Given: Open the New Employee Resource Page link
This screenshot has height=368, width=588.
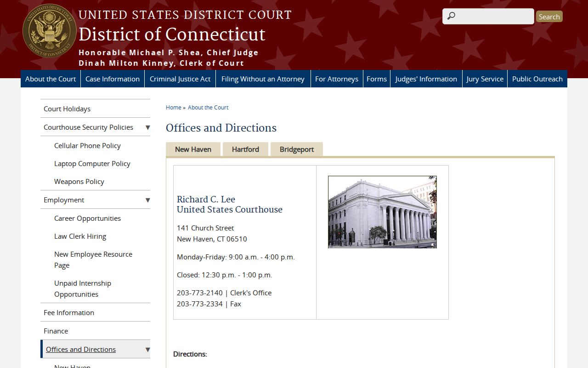Looking at the screenshot, I should [93, 259].
